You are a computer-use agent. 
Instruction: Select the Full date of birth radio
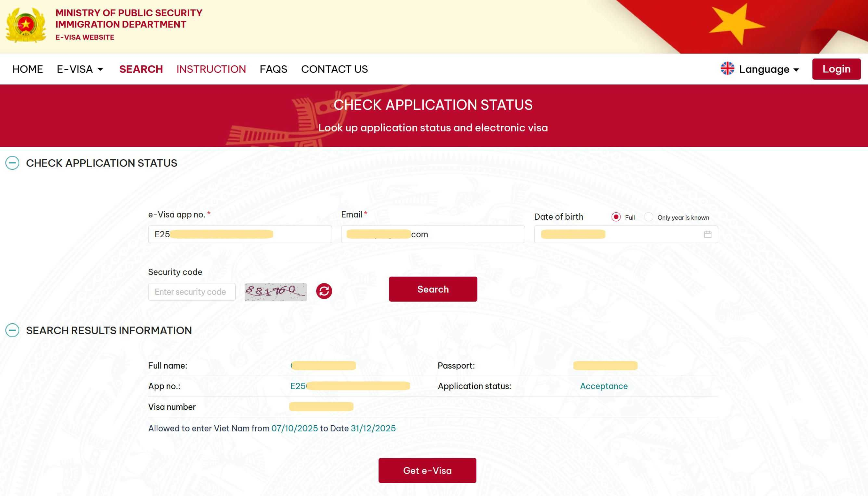(x=616, y=217)
